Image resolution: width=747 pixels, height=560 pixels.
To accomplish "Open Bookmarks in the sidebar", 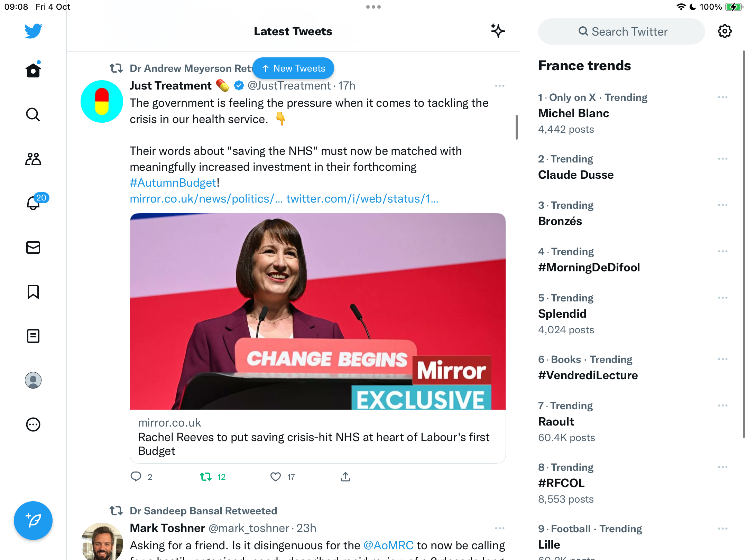I will pyautogui.click(x=33, y=292).
